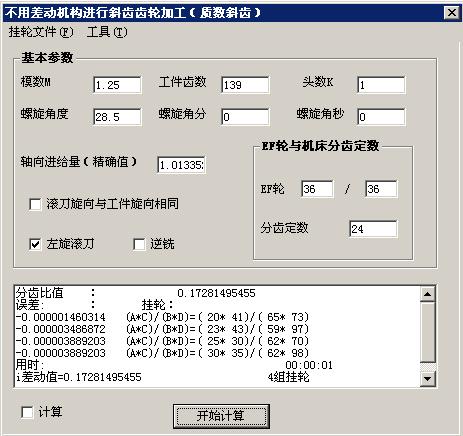Select the 工件齿数 field showing 139

245,85
